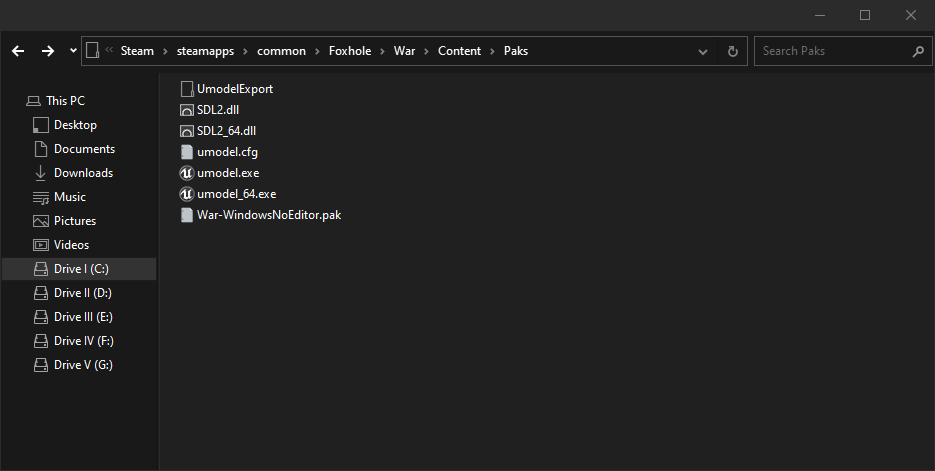Open Drive V (G:) in sidebar

(x=83, y=365)
